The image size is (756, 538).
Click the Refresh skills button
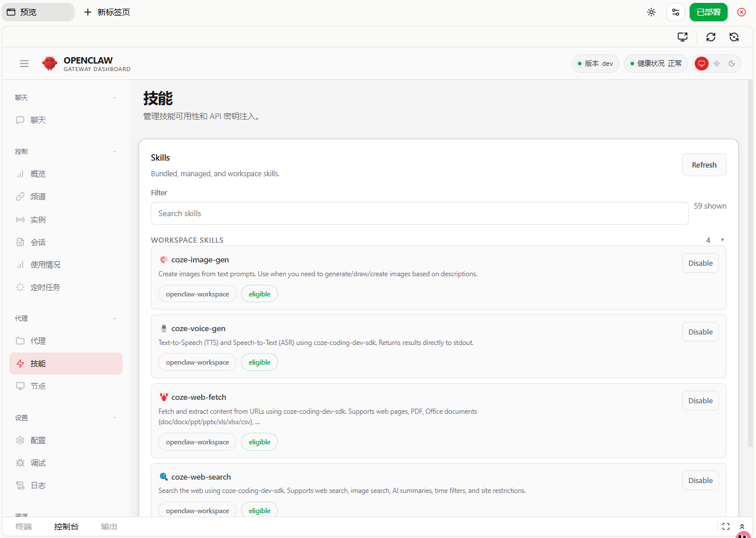(704, 165)
